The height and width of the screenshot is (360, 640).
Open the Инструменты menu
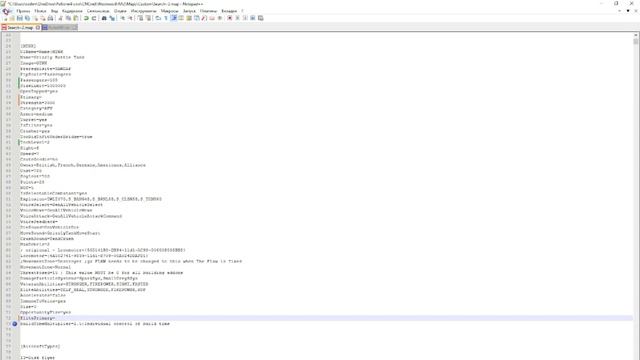tap(144, 11)
